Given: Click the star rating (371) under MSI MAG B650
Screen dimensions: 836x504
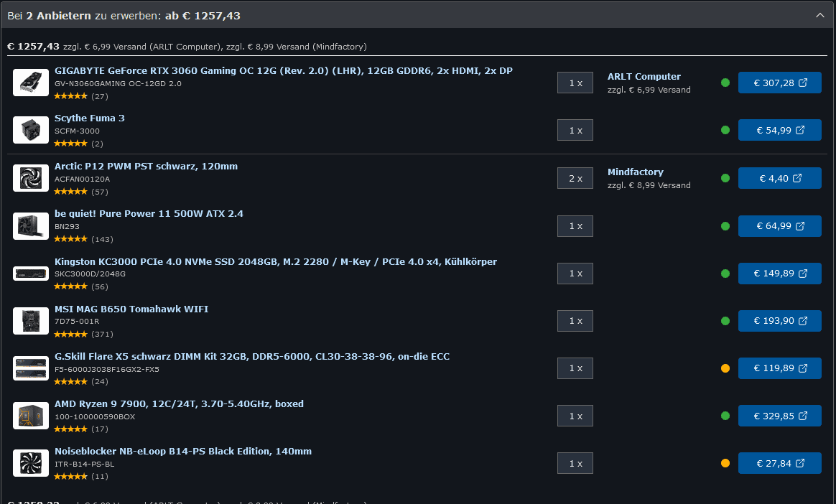Looking at the screenshot, I should (84, 334).
